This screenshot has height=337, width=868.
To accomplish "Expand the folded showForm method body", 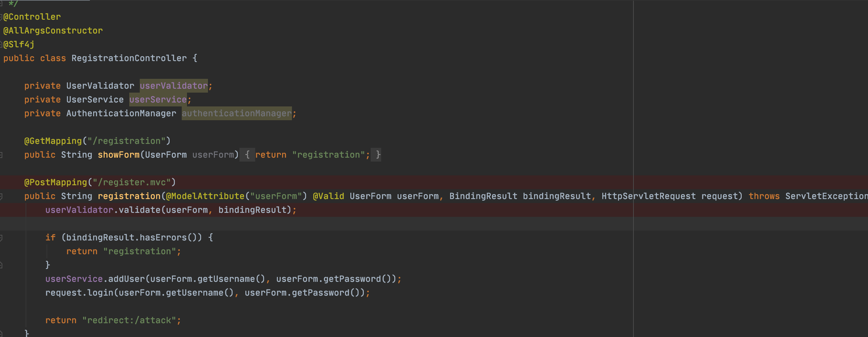I will pyautogui.click(x=247, y=155).
